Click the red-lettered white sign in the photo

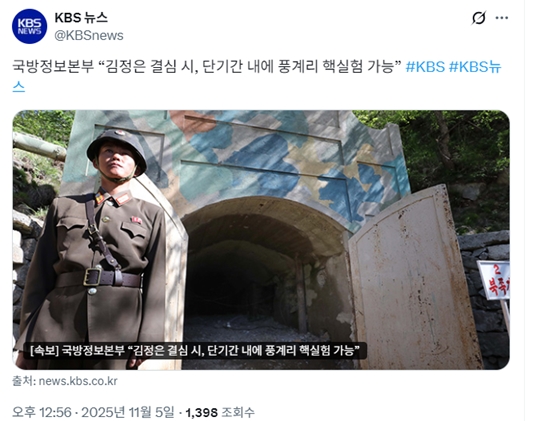click(493, 280)
